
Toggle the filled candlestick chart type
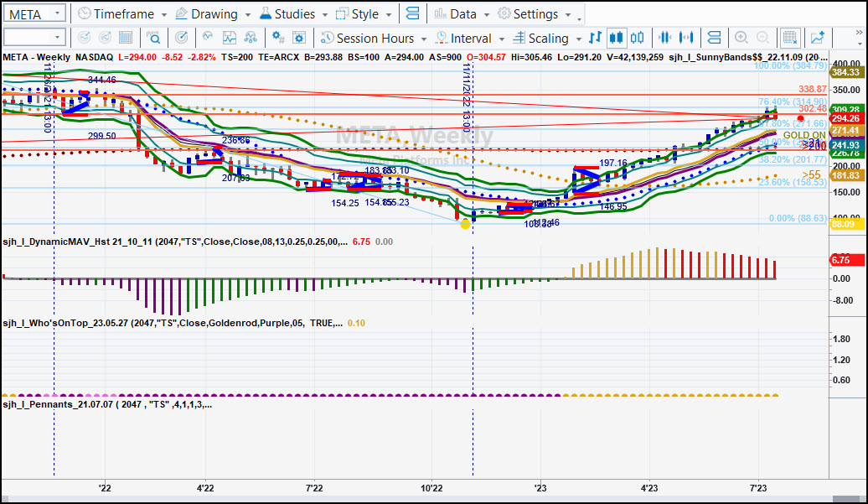616,38
